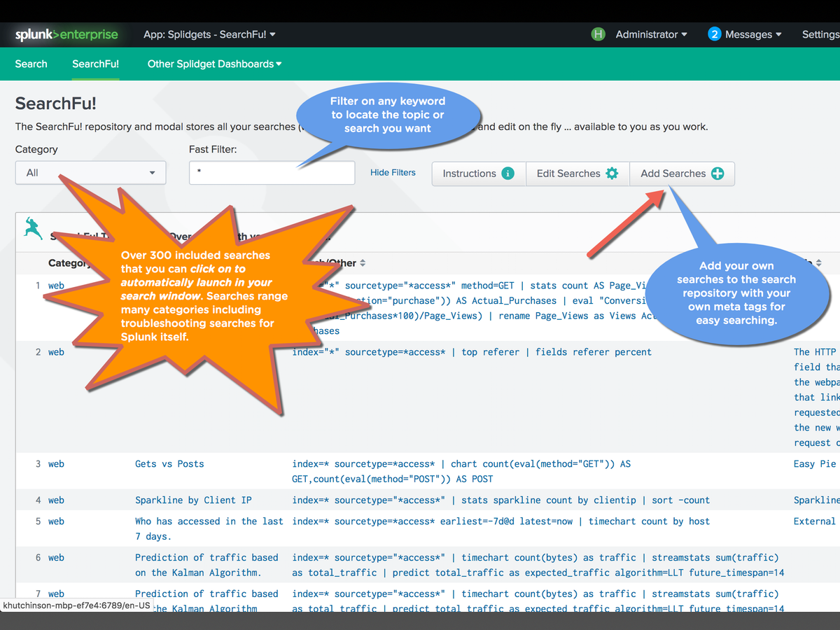Click the 'web' category in row 3
840x630 pixels.
tap(56, 464)
